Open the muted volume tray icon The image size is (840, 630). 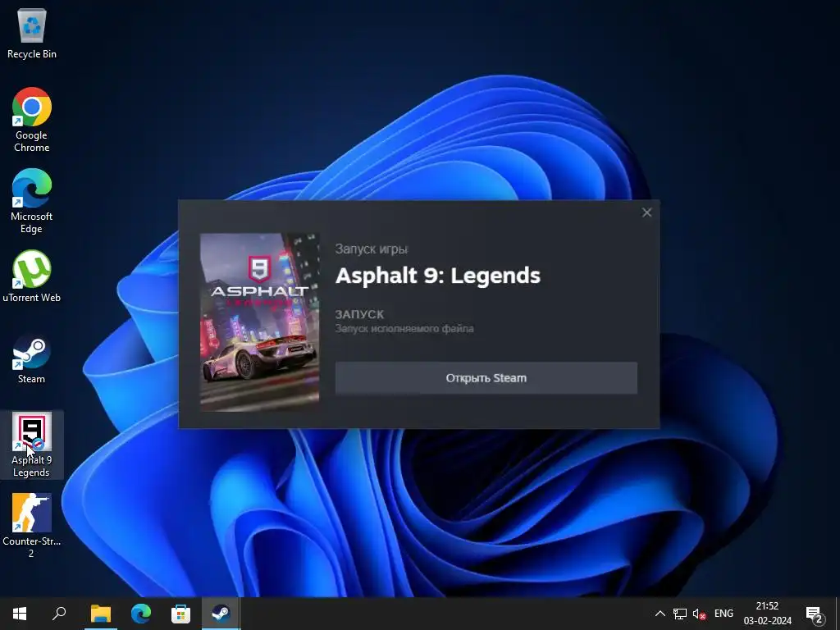point(700,614)
